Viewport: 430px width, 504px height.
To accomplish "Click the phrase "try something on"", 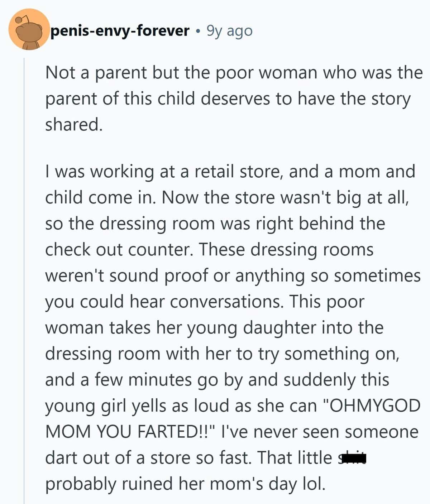I will click(x=328, y=354).
